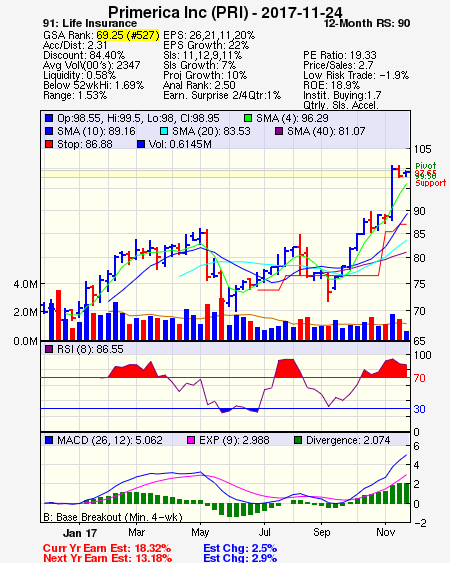This screenshot has width=450, height=563.
Task: Click the purple RSI (8) legend swatch
Action: pyautogui.click(x=49, y=349)
